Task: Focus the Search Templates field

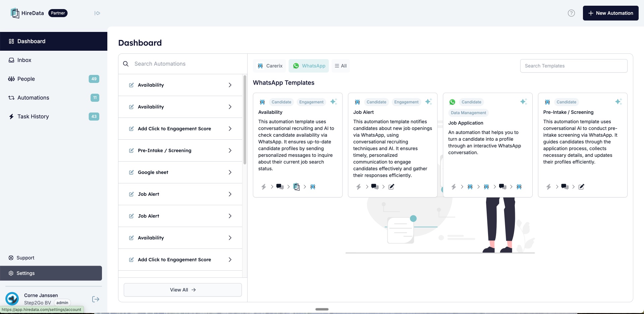Action: coord(574,66)
